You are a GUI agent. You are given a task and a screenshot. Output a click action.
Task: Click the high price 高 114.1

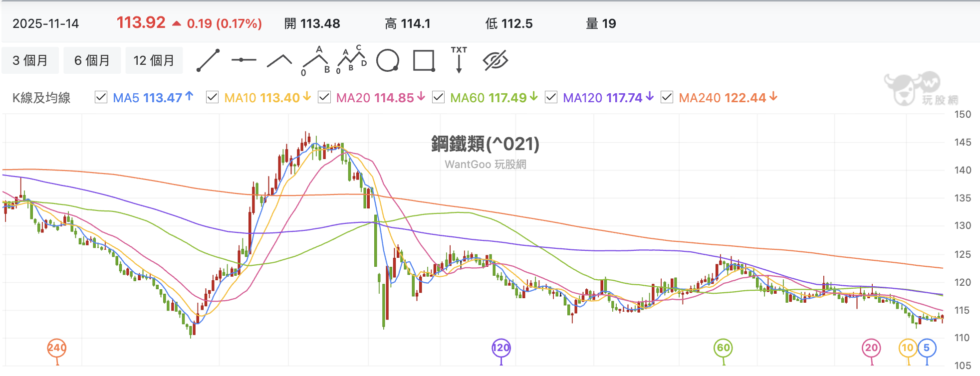click(x=408, y=23)
